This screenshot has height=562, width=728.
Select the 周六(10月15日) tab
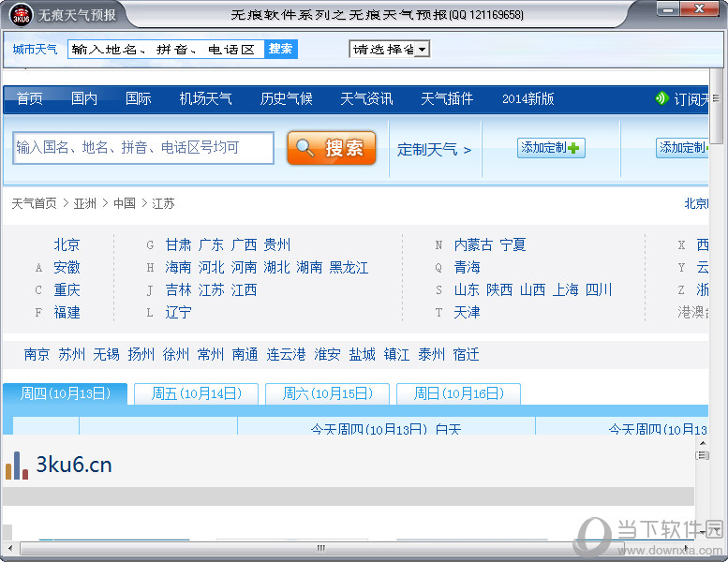click(x=327, y=394)
